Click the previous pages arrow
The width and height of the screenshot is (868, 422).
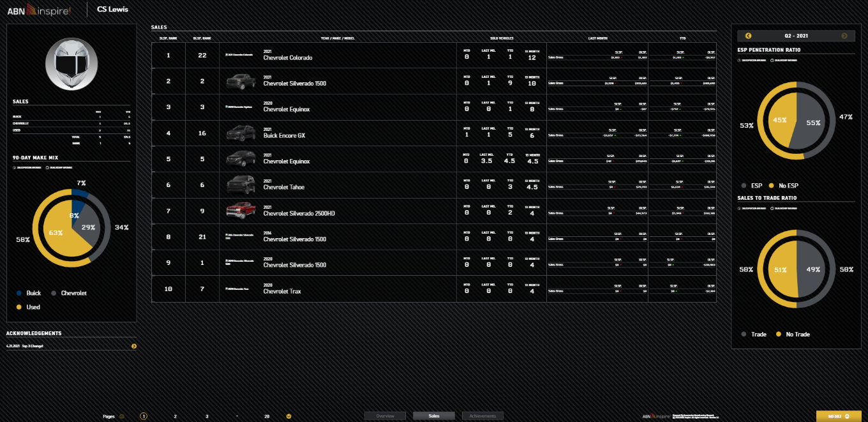(122, 416)
